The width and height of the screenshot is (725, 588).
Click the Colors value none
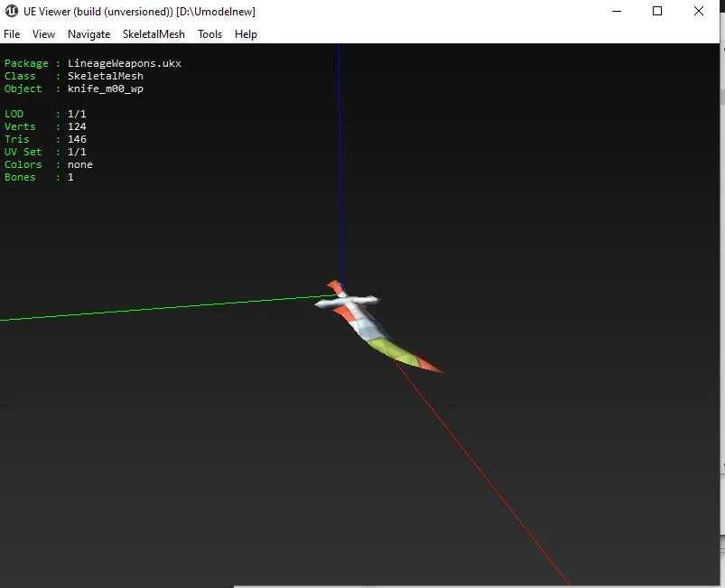[80, 164]
